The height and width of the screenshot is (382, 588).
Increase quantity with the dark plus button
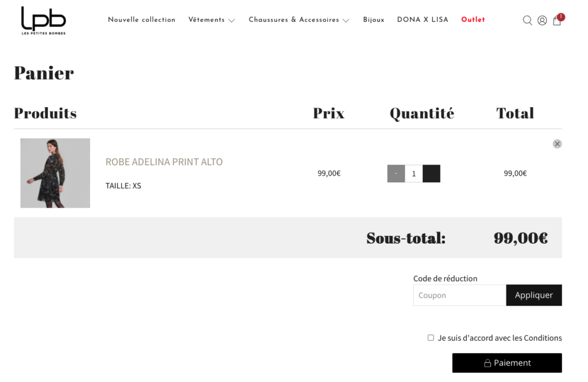coord(431,174)
